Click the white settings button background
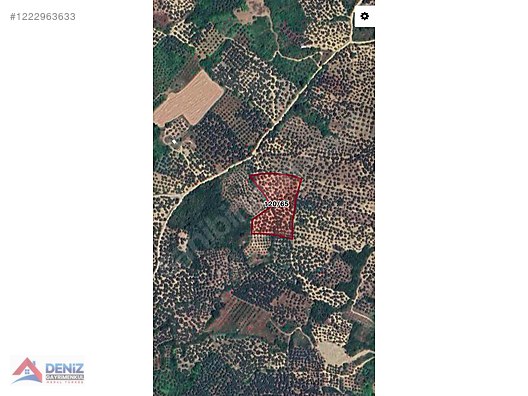The image size is (528, 396). click(x=365, y=16)
